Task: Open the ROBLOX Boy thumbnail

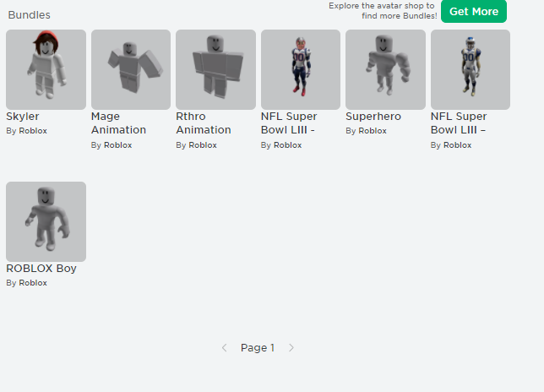Action: 46,221
